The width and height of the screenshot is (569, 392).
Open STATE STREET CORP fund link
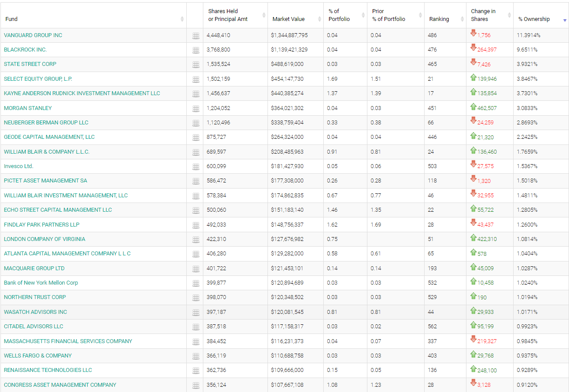pos(30,64)
